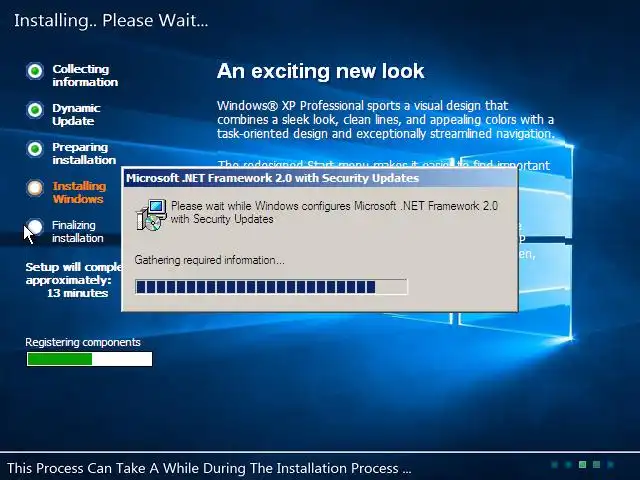Click the 'Dynamic Update' step label
The height and width of the screenshot is (480, 640).
(x=76, y=114)
